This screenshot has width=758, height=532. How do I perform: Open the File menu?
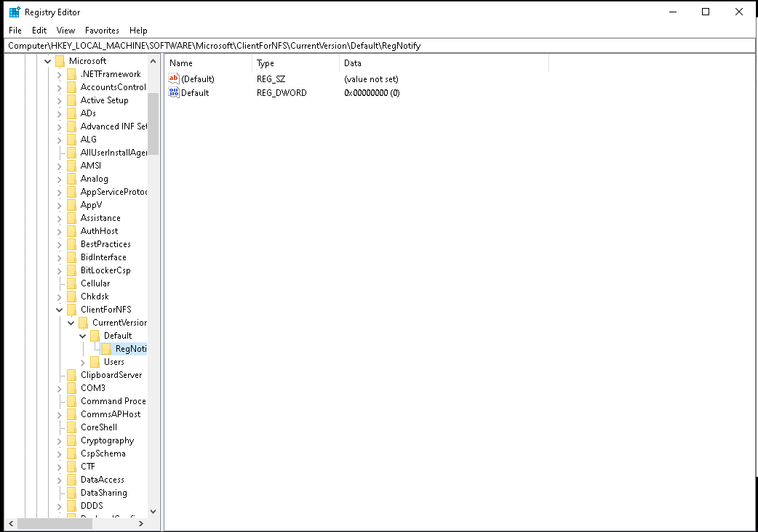(x=15, y=31)
